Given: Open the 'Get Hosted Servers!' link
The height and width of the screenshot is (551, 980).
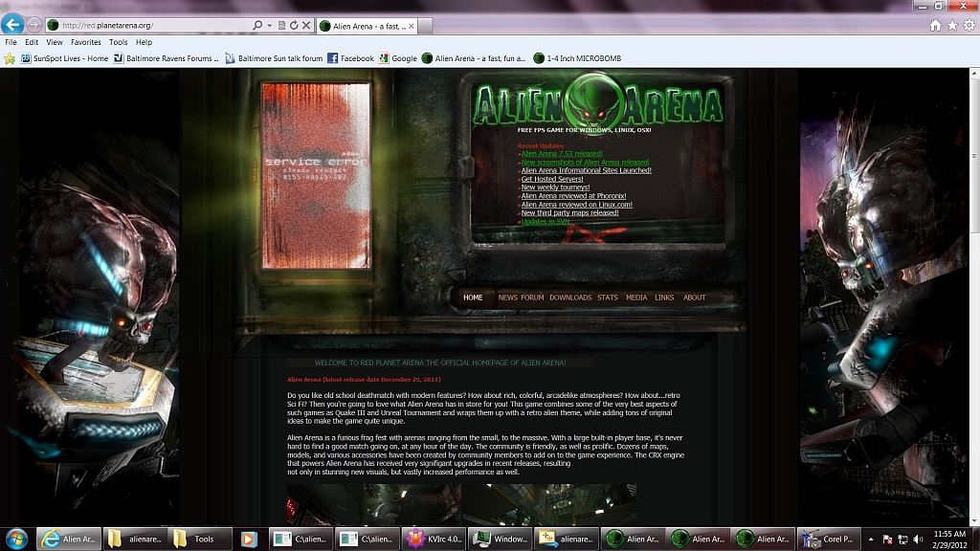Looking at the screenshot, I should tap(552, 179).
